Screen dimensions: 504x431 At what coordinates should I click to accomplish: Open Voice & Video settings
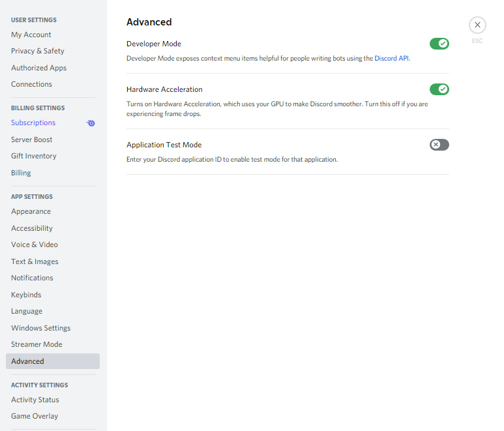[x=35, y=245]
